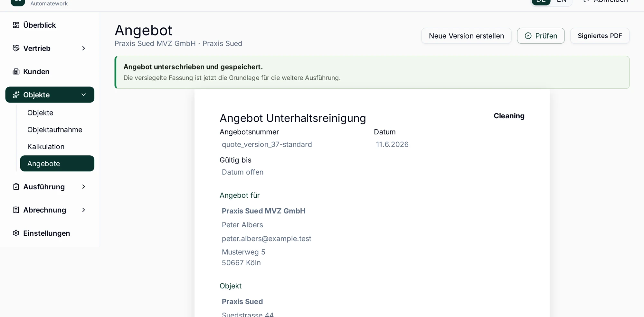The width and height of the screenshot is (644, 317).
Task: Open the Einstellungen menu item
Action: (50, 233)
